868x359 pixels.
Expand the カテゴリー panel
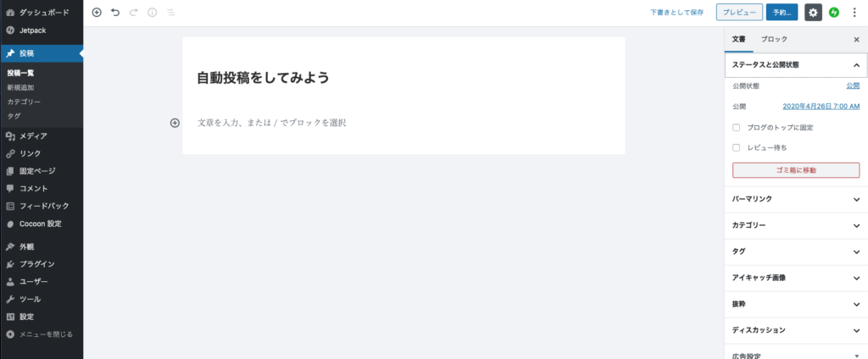pos(795,225)
